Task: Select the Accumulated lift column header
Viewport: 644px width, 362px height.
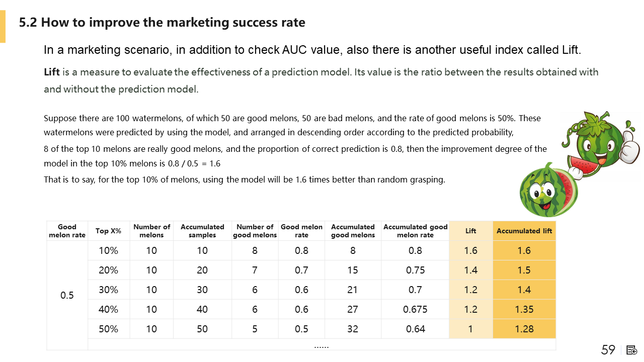Action: [x=524, y=231]
